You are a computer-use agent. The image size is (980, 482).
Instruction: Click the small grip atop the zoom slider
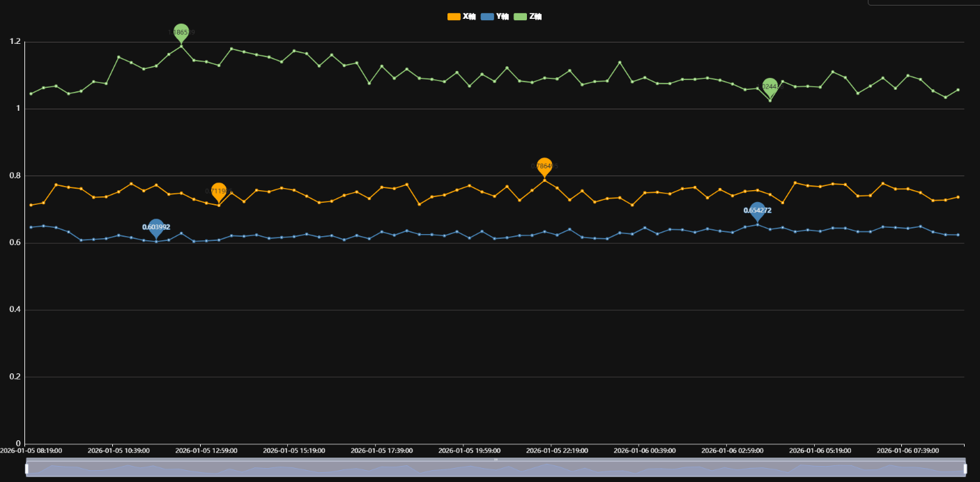(x=496, y=460)
